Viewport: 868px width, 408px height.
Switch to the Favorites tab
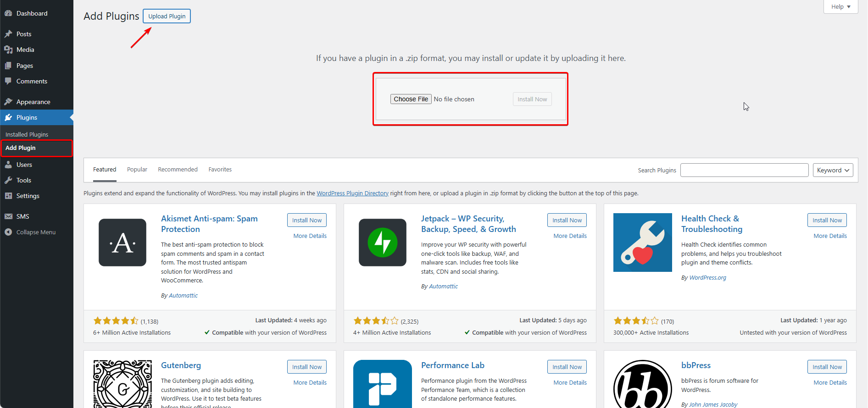[x=220, y=170]
